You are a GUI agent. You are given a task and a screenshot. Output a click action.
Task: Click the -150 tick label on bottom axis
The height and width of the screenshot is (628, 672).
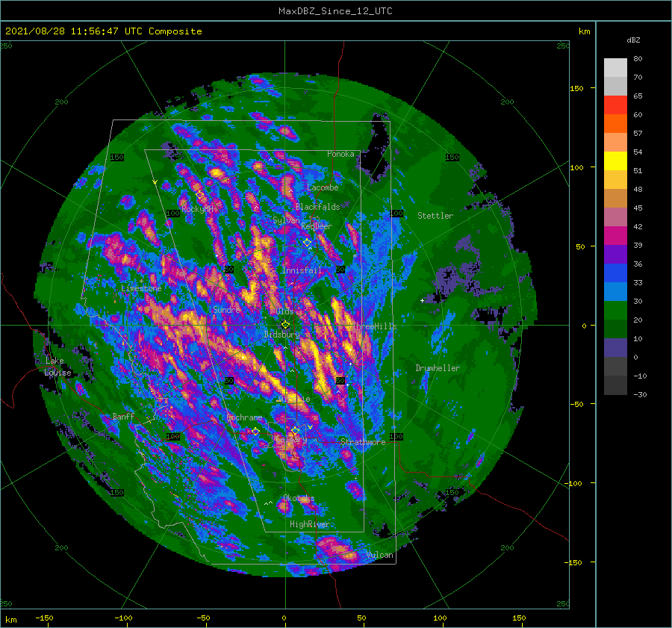point(44,618)
